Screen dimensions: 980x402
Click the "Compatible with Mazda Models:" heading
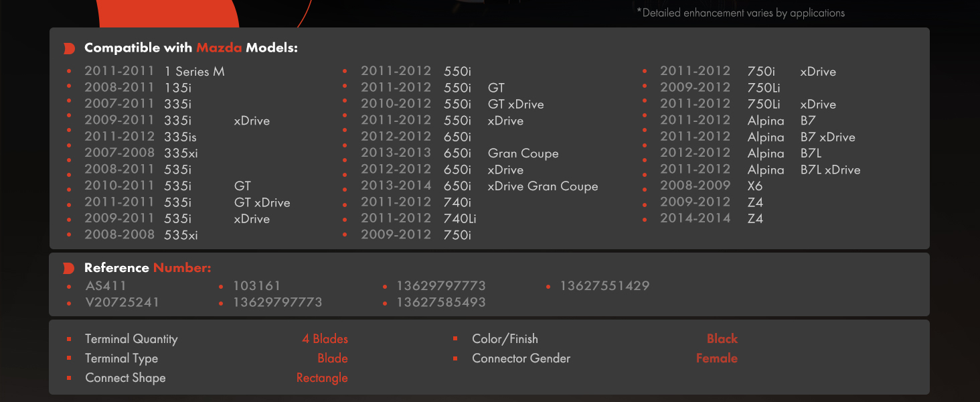pos(191,48)
